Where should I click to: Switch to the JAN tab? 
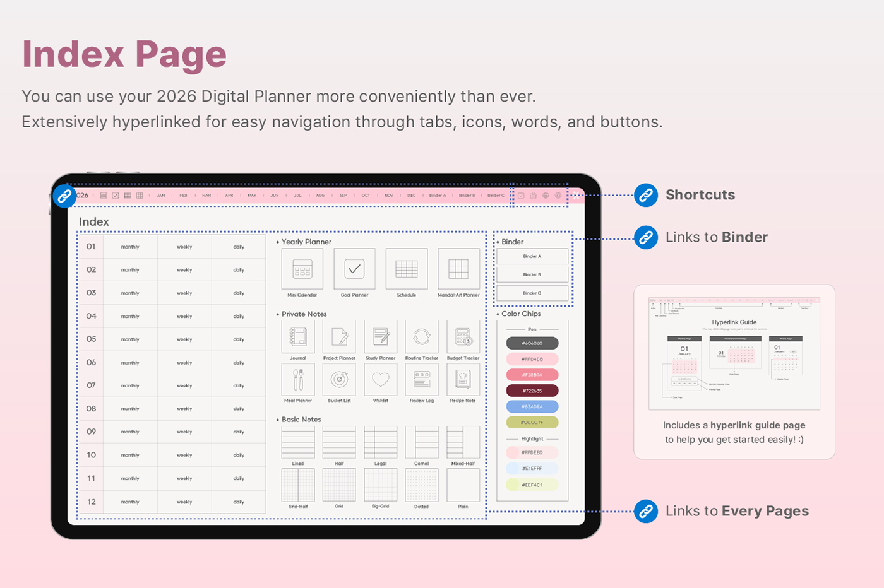pos(161,196)
